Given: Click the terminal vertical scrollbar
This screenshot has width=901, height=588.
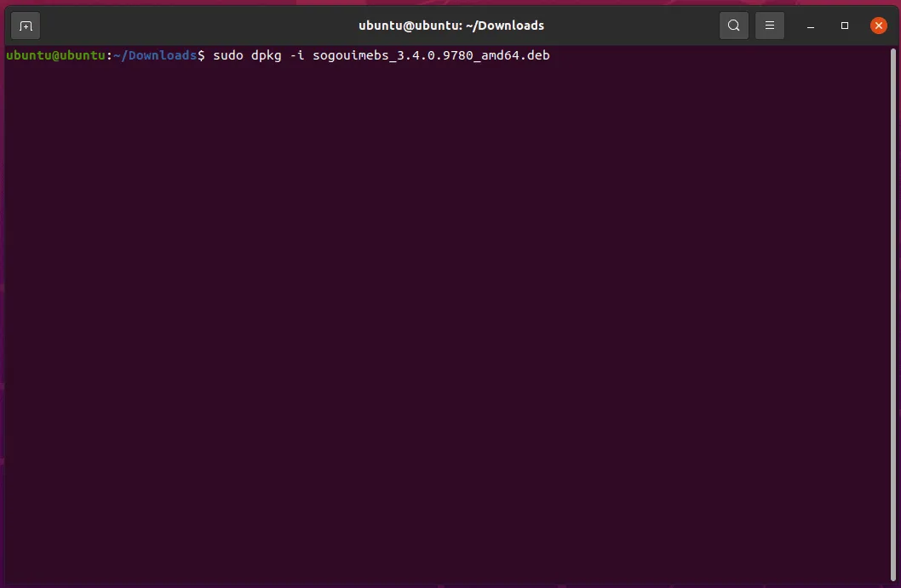Looking at the screenshot, I should (893, 315).
